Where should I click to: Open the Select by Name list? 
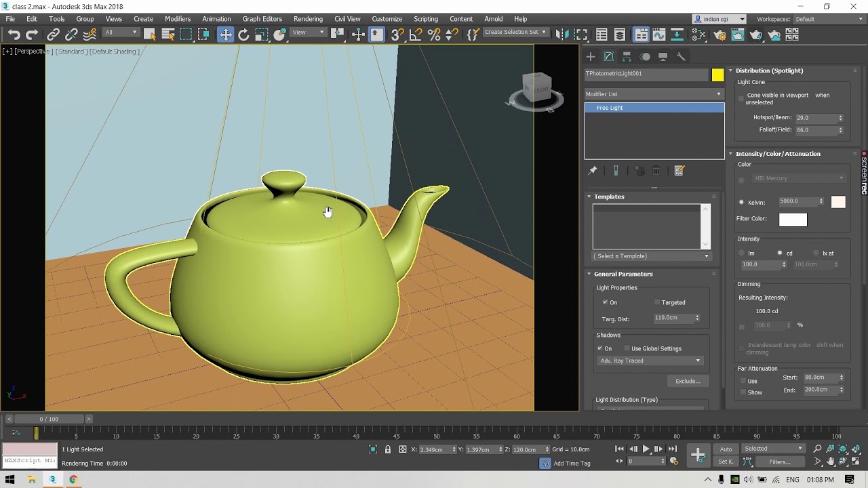[167, 35]
